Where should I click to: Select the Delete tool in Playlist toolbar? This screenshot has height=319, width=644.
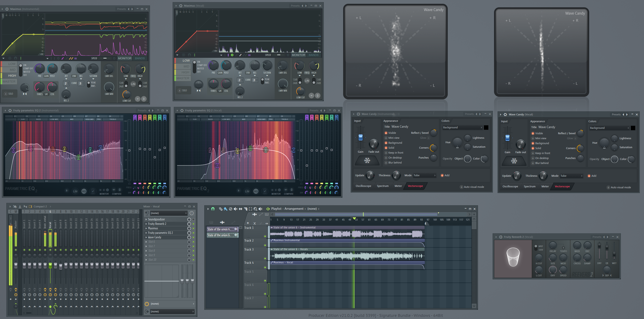click(230, 209)
